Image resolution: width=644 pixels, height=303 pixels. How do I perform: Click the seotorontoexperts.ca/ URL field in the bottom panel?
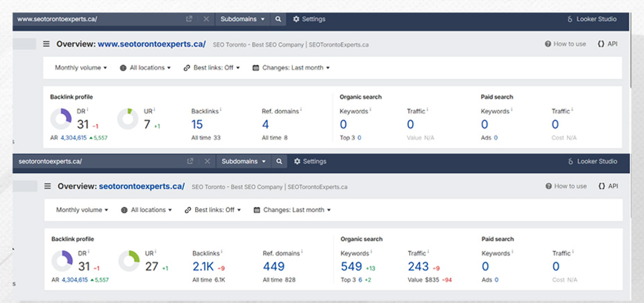coord(99,161)
